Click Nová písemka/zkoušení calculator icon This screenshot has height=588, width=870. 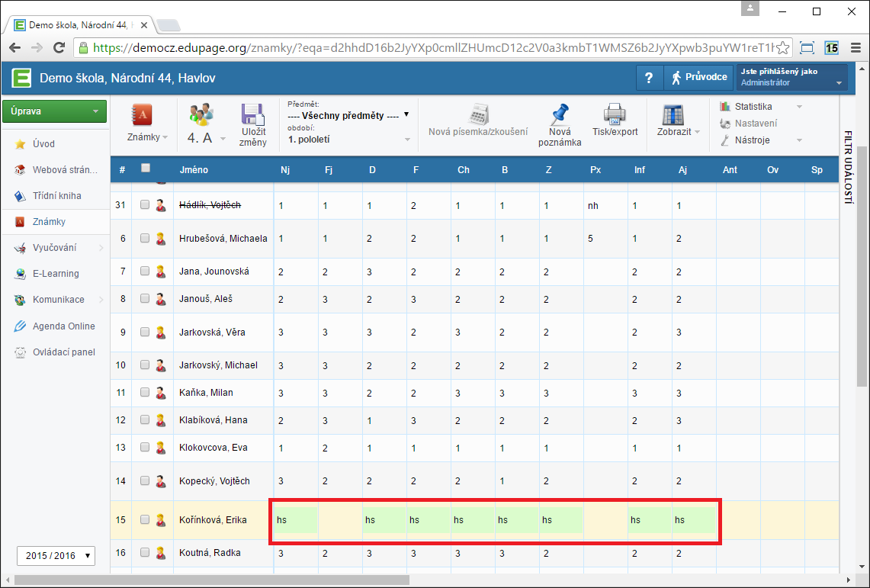click(x=478, y=114)
